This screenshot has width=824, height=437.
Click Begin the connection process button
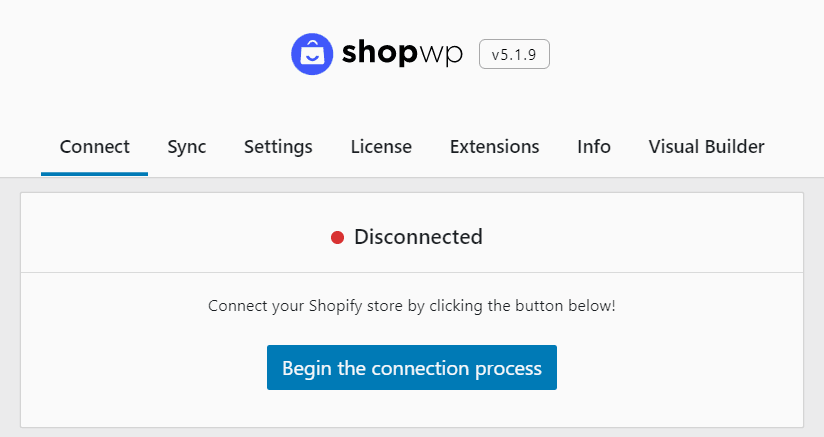[x=412, y=368]
